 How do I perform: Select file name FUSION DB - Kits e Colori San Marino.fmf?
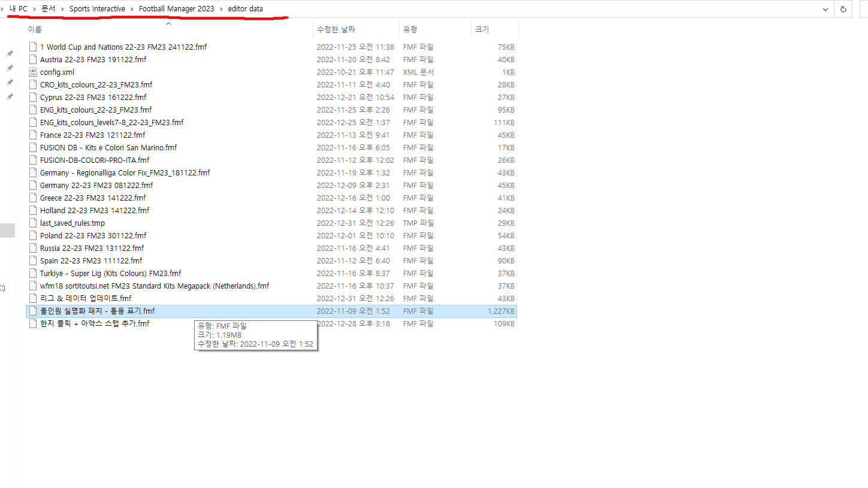108,147
